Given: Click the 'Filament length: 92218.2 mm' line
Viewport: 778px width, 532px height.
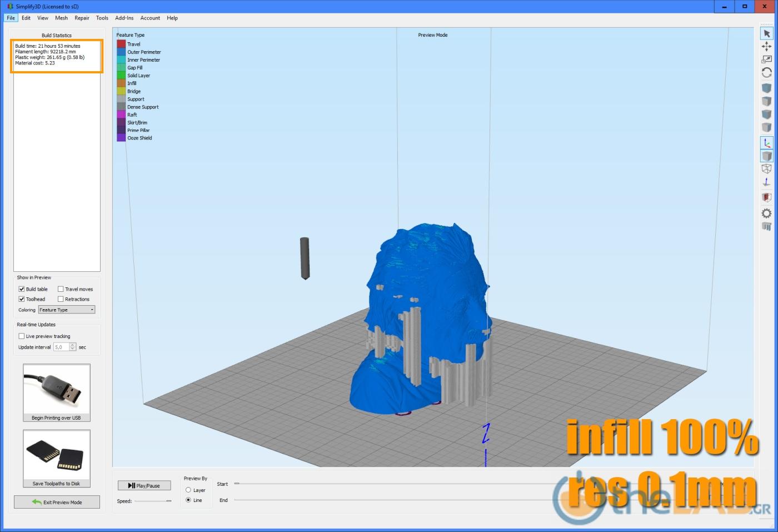Looking at the screenshot, I should click(x=46, y=52).
